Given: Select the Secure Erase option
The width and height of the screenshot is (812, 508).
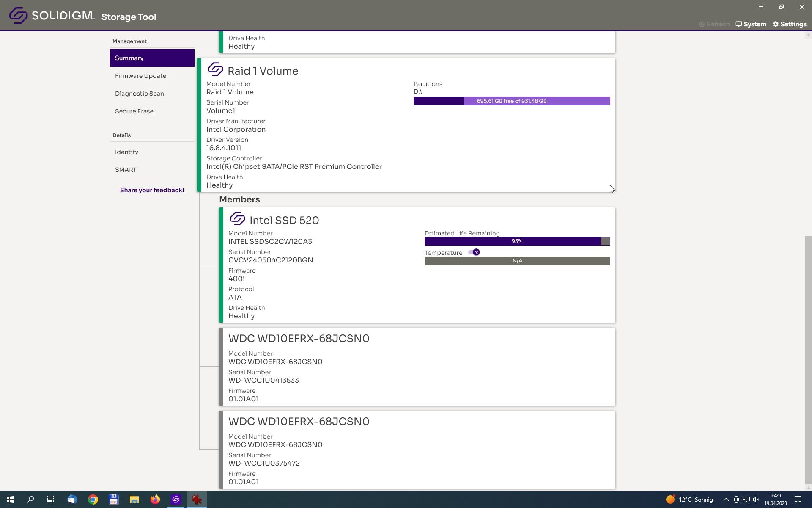Looking at the screenshot, I should point(134,111).
